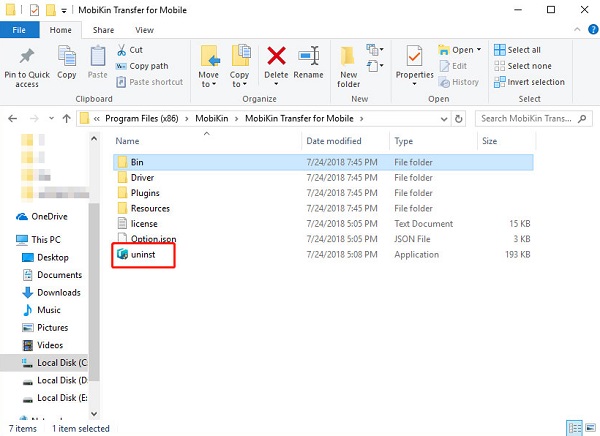Select This PC in the navigation pane
The width and height of the screenshot is (600, 436).
coord(38,240)
